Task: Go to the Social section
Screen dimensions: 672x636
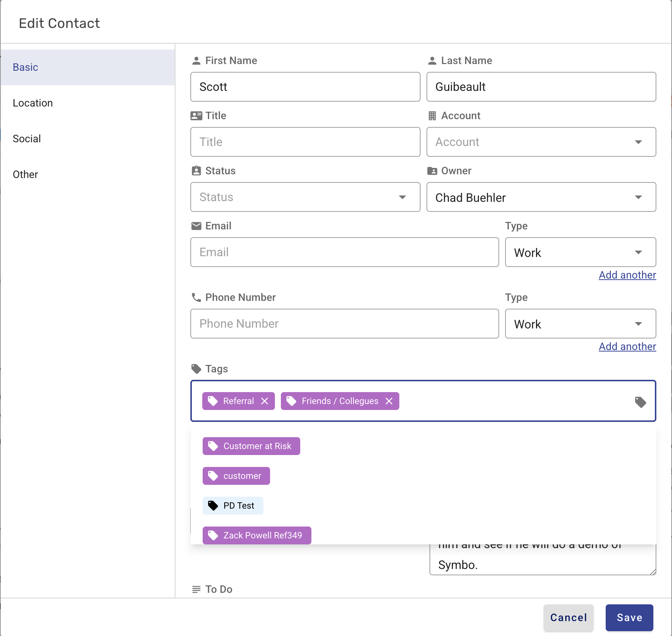Action: coord(27,139)
